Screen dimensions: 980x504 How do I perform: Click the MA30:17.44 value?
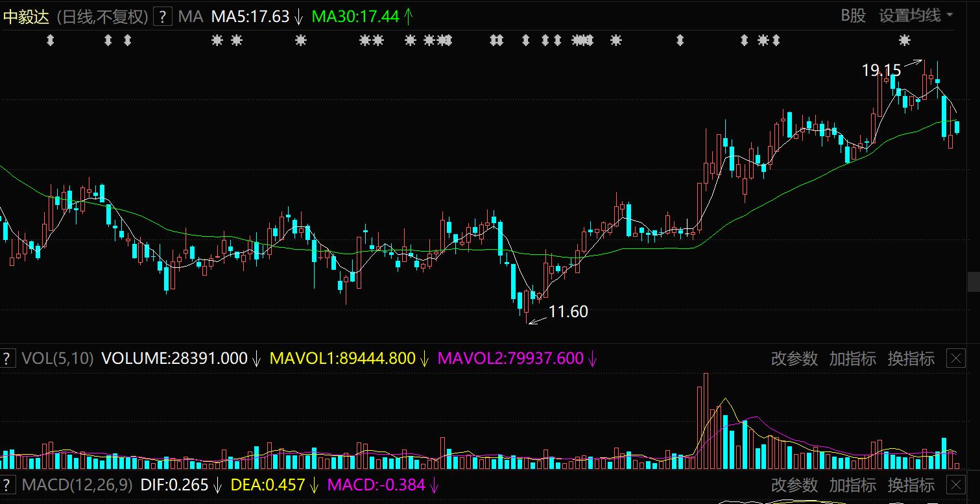pyautogui.click(x=355, y=17)
